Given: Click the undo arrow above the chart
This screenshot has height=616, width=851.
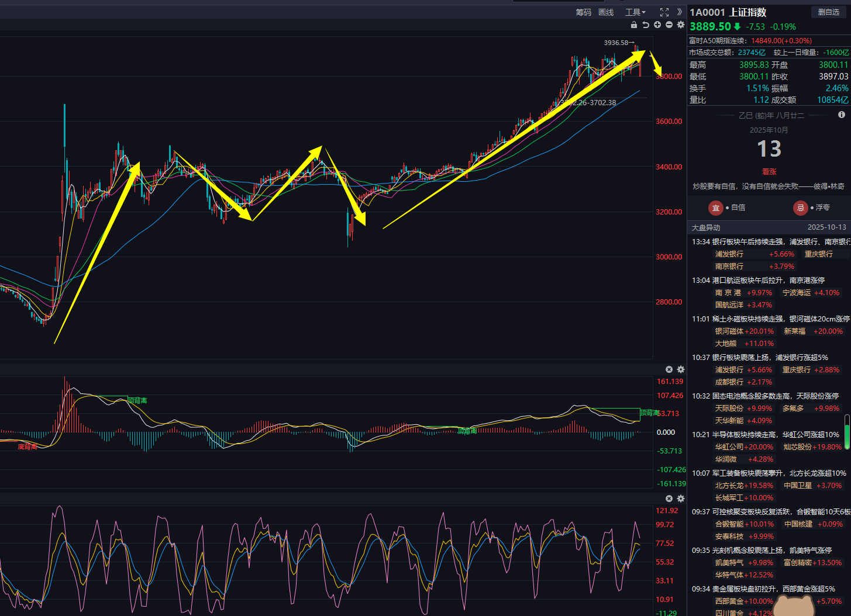Looking at the screenshot, I should (646, 25).
